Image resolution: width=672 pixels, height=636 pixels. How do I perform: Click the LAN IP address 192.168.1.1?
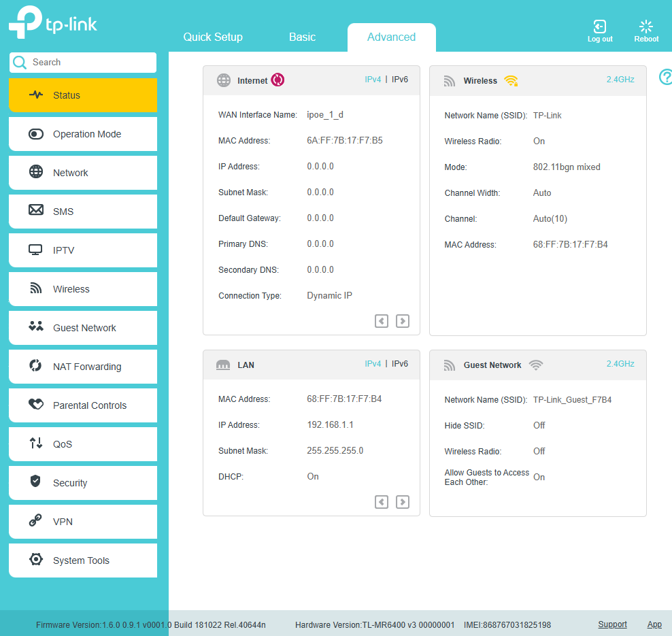[330, 424]
